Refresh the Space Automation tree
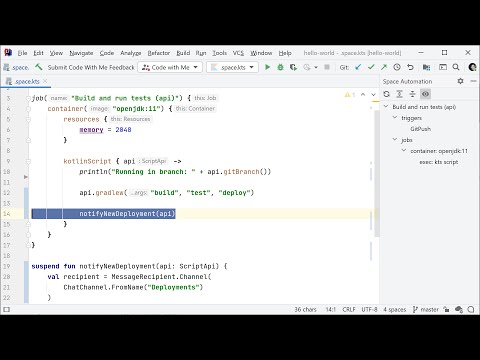 [x=386, y=94]
